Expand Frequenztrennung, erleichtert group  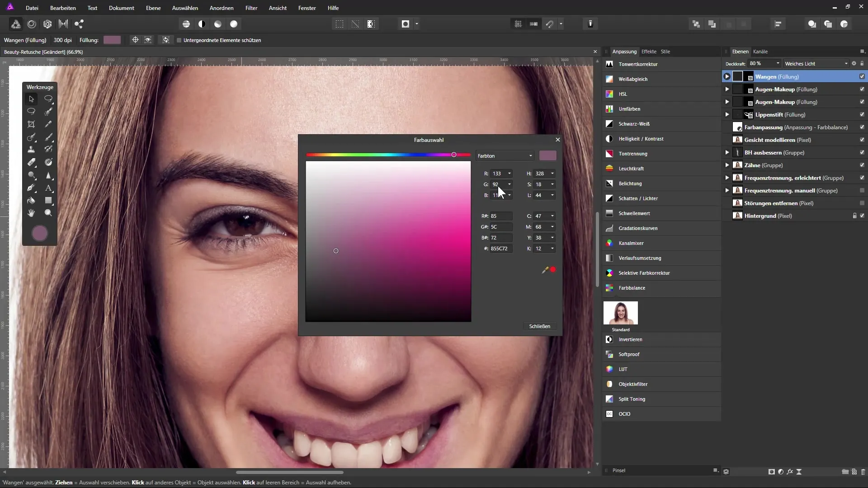[x=727, y=178]
